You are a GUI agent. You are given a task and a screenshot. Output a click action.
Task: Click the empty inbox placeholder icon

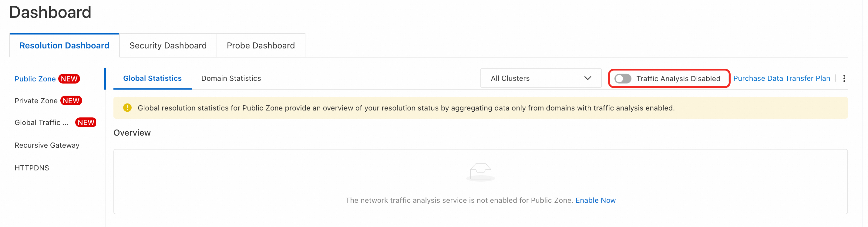point(480,172)
